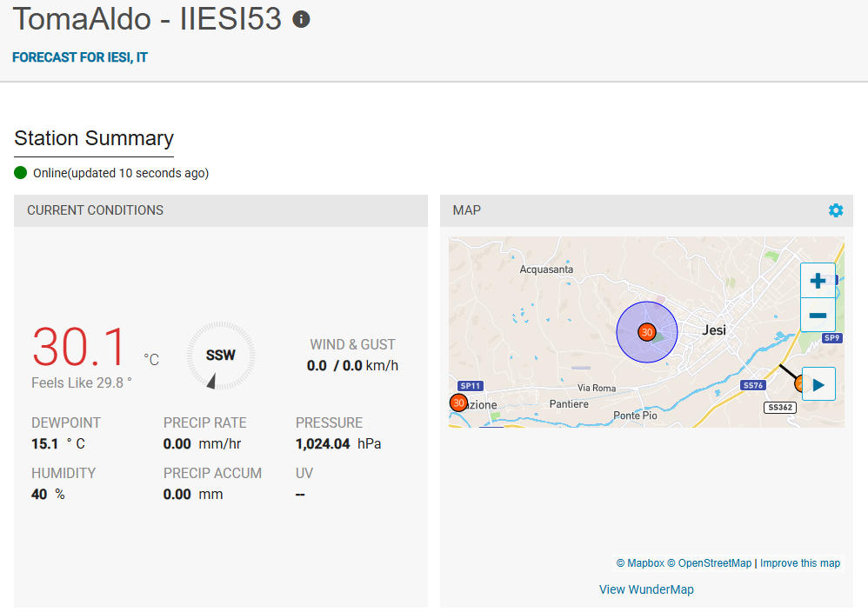Screen dimensions: 868x612
Task: Click the Jesi town label on map
Action: tap(714, 330)
